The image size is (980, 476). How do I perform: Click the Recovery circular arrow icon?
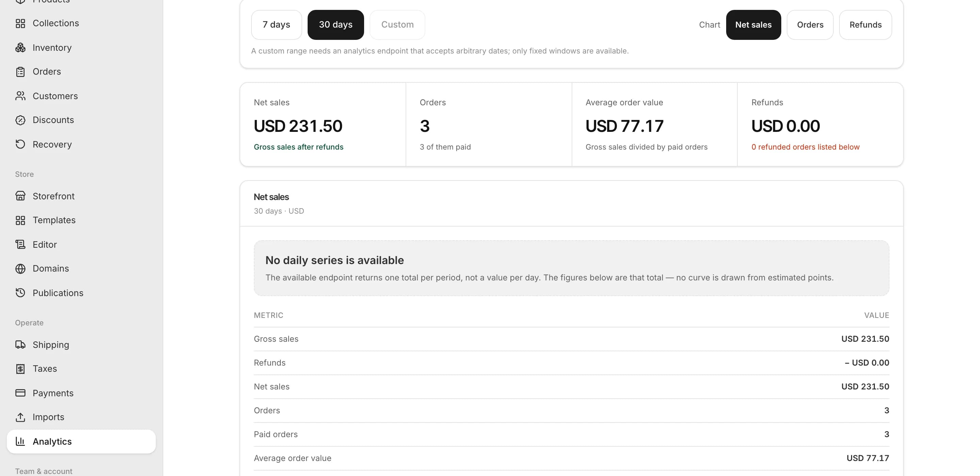click(20, 144)
